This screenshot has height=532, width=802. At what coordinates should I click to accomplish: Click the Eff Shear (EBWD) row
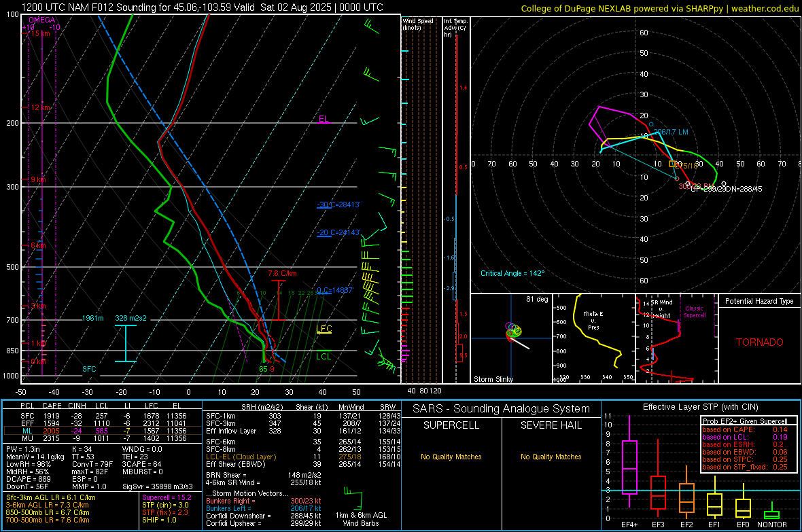tap(303, 465)
